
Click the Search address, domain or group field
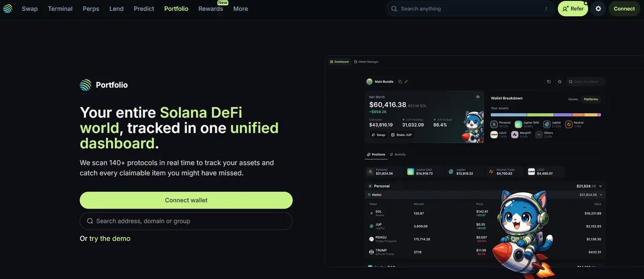[186, 221]
